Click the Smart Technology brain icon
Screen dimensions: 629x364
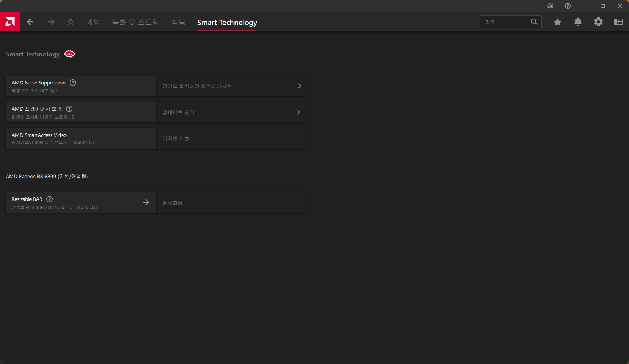coord(70,54)
